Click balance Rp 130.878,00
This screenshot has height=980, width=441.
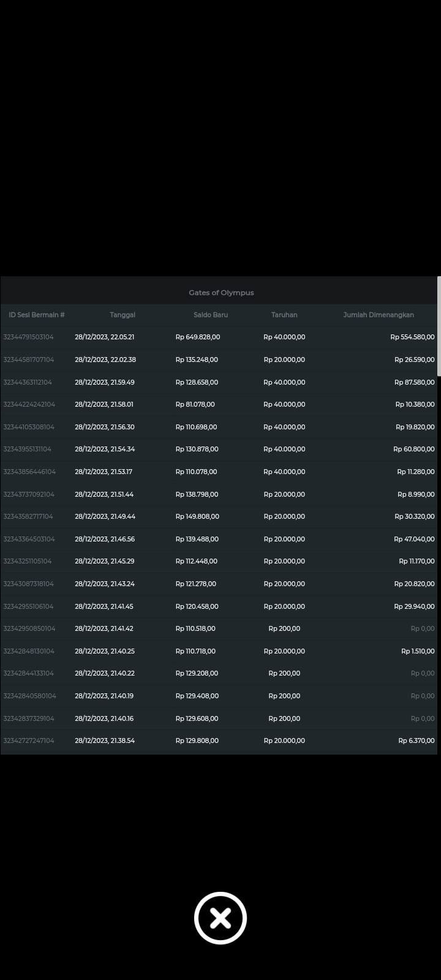pos(197,449)
